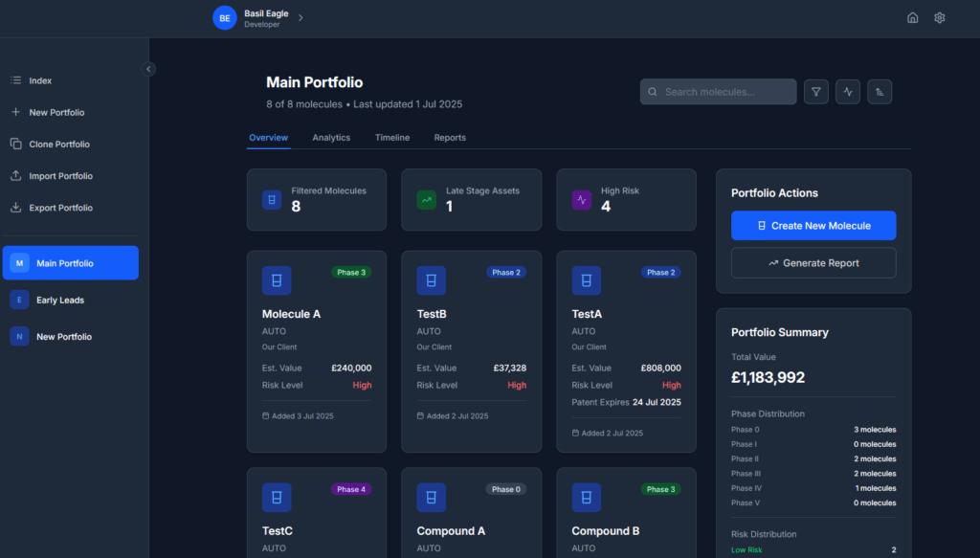Select the Reports tab
This screenshot has height=558, width=980.
(x=450, y=138)
